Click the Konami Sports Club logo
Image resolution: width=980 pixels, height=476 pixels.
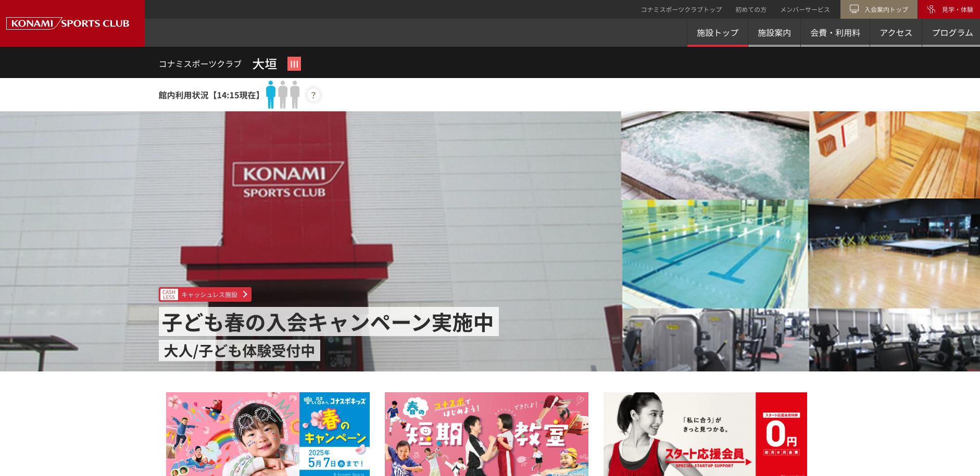coord(68,23)
